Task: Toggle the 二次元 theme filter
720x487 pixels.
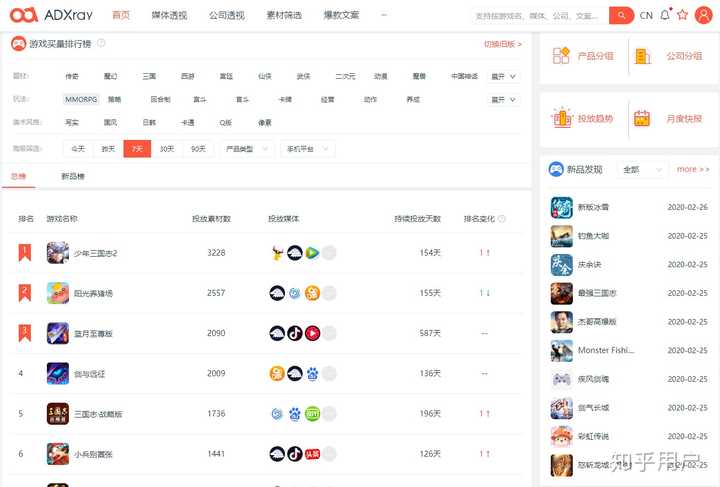Action: point(345,76)
